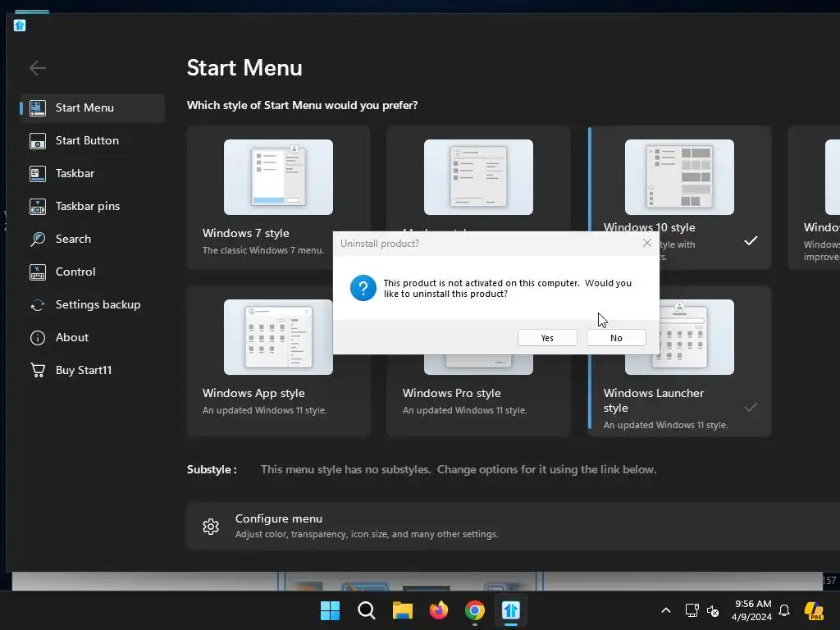This screenshot has height=630, width=840.
Task: Click the Windows Pro style label
Action: pos(452,393)
